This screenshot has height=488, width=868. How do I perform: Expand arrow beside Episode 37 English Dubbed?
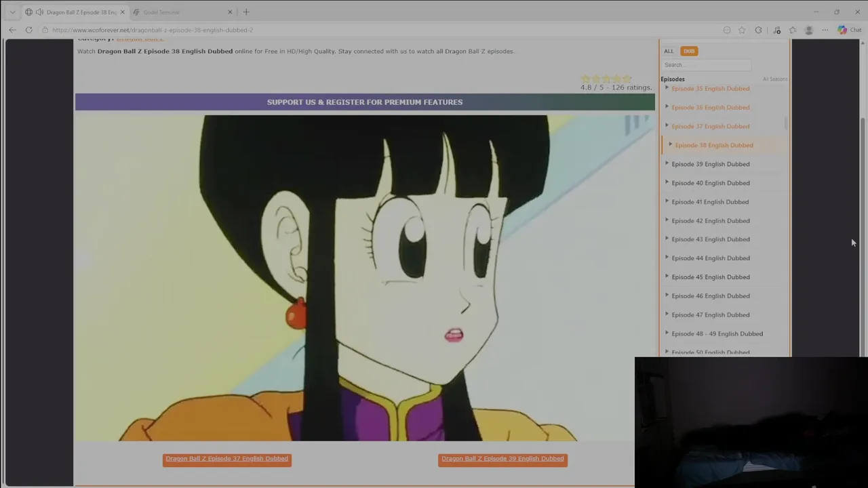667,125
